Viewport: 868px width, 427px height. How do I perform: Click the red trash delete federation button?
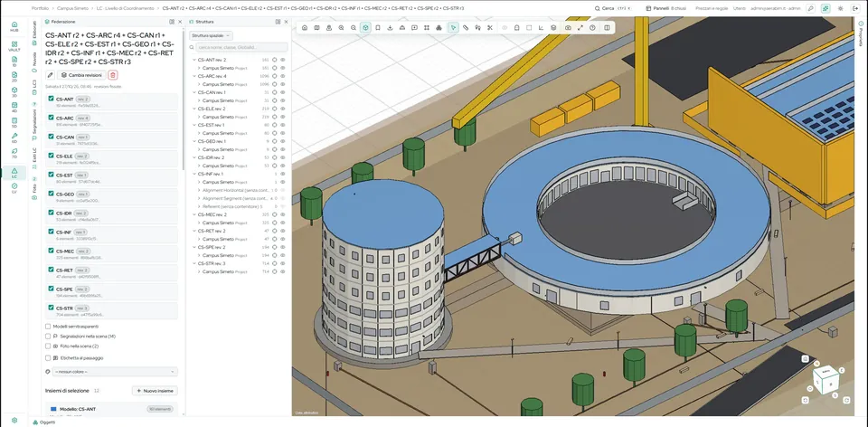113,75
